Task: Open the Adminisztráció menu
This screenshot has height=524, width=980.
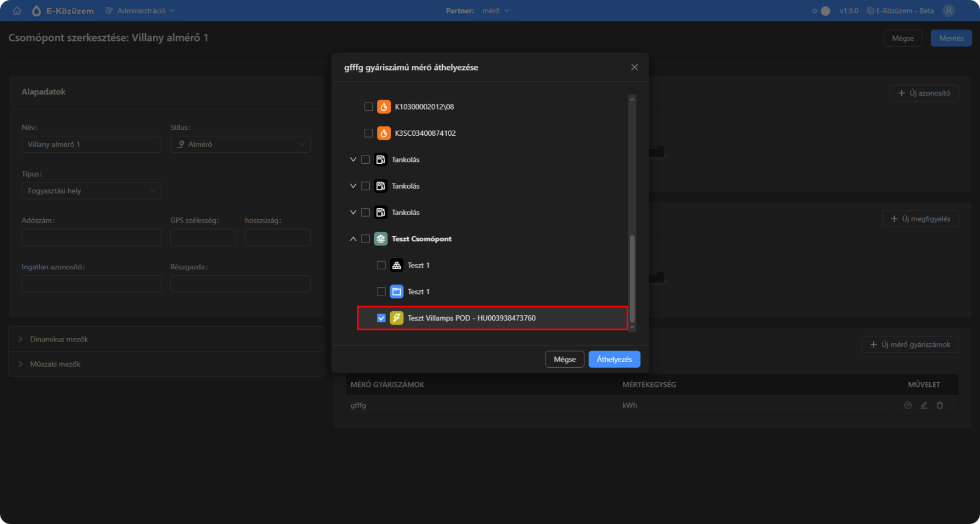Action: (x=141, y=10)
